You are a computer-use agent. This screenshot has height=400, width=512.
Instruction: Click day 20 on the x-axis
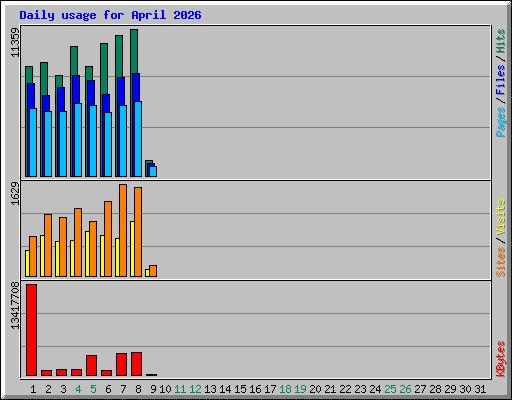click(315, 389)
